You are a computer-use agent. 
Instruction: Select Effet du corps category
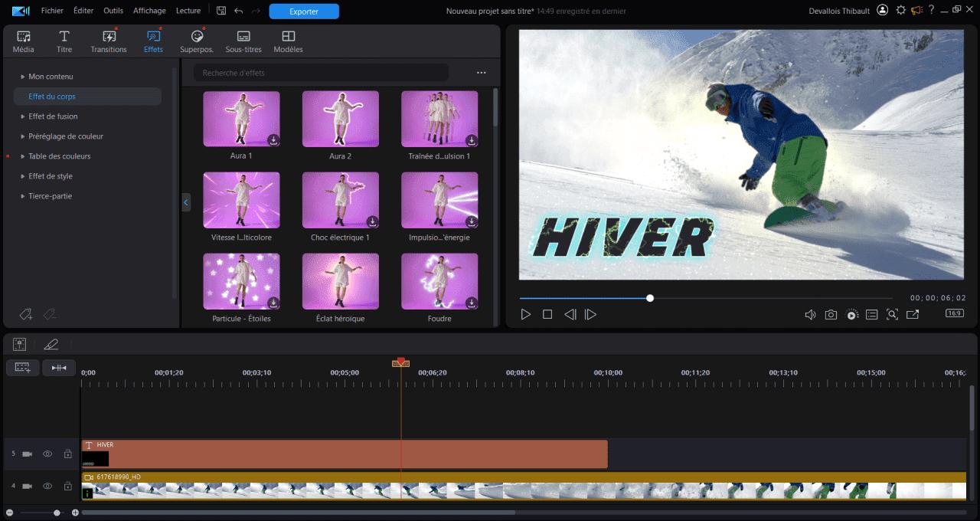point(88,97)
